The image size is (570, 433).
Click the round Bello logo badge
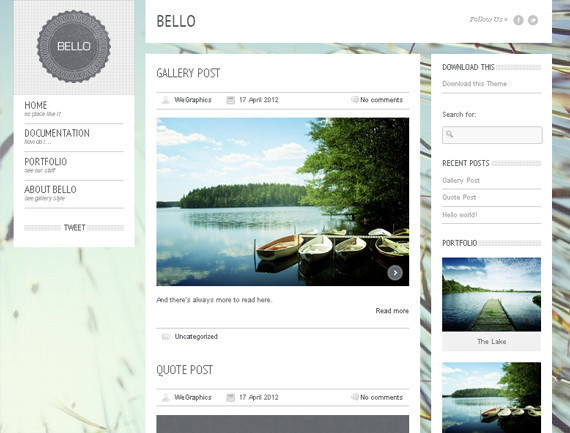click(74, 46)
